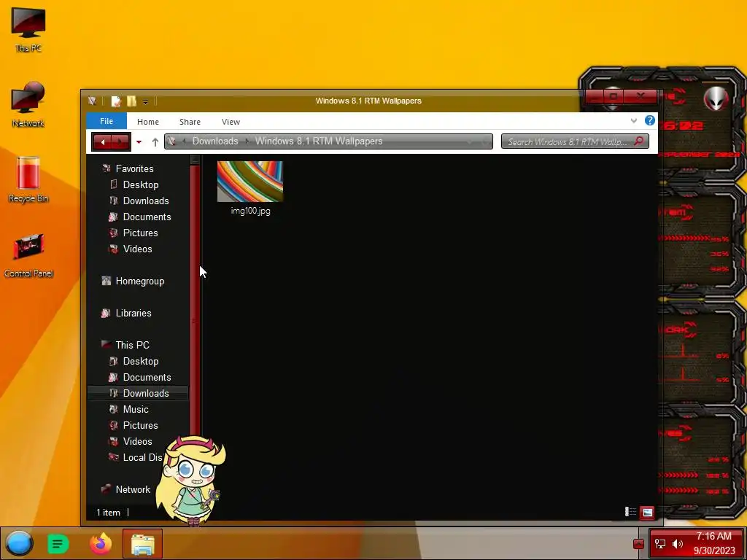Click the New folder icon in title bar

131,101
